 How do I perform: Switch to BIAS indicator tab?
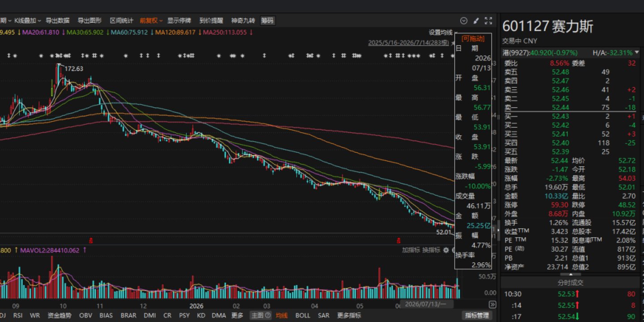[106, 315]
